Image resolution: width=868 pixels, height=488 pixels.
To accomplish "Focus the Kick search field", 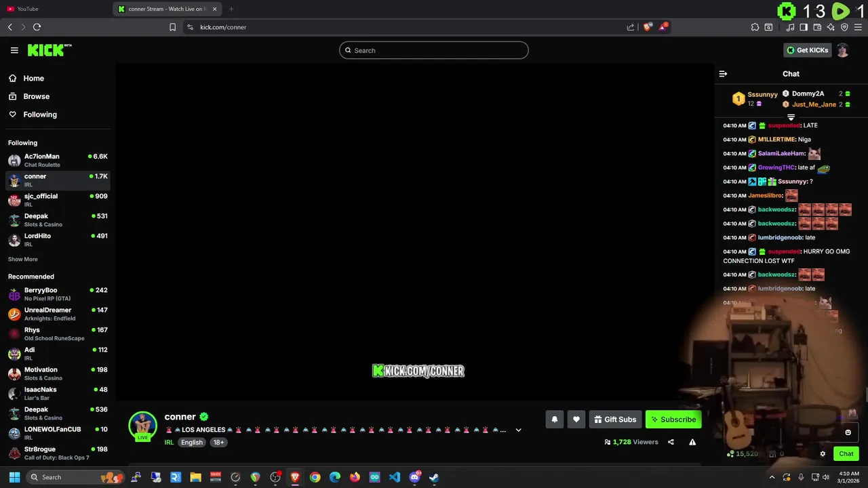I will [434, 50].
